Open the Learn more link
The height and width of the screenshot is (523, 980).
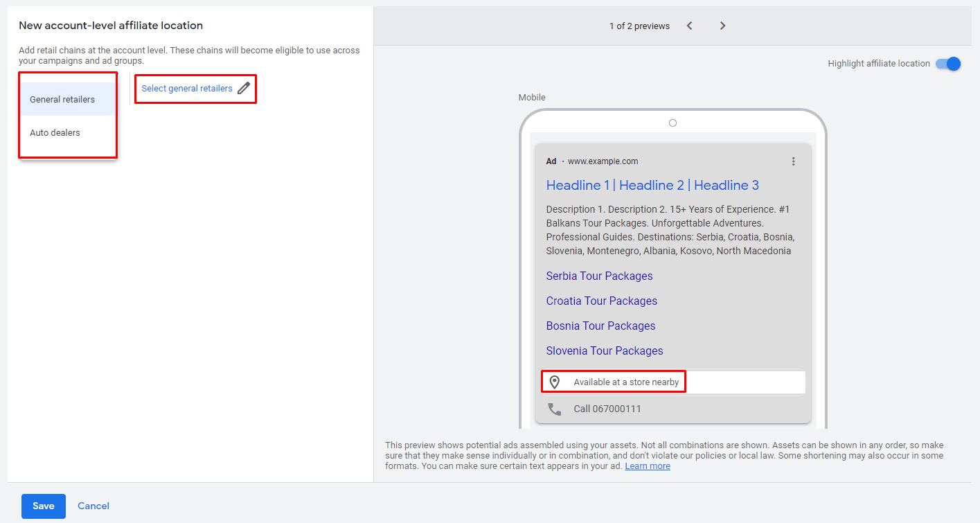pyautogui.click(x=648, y=466)
